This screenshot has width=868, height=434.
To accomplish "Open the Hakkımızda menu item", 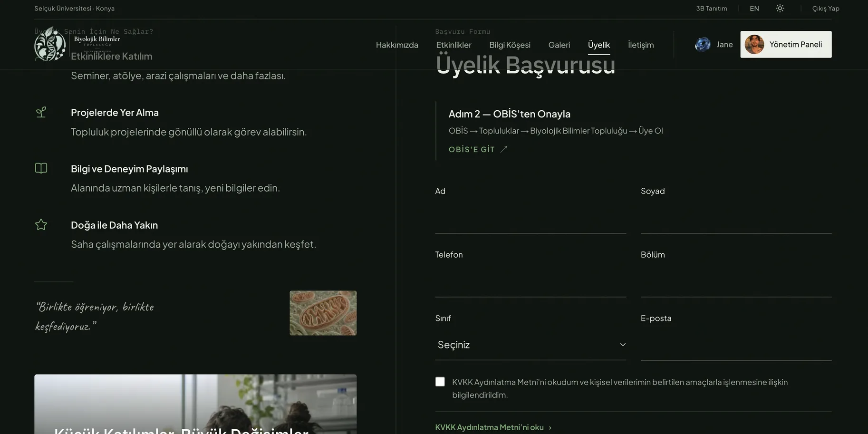I will point(397,45).
